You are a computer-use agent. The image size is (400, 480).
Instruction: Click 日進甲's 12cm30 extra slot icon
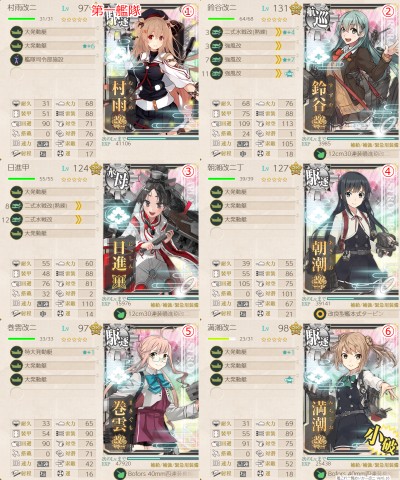[120, 314]
